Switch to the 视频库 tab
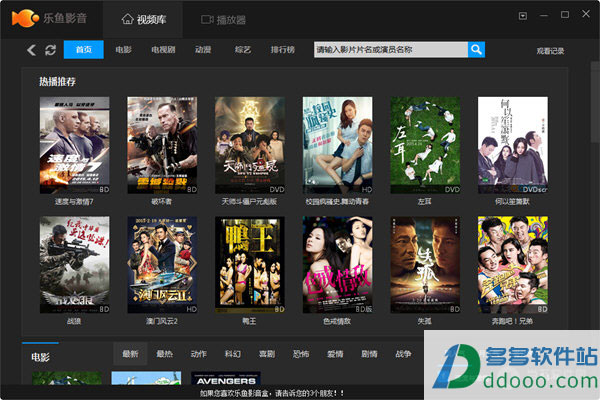 pos(144,19)
